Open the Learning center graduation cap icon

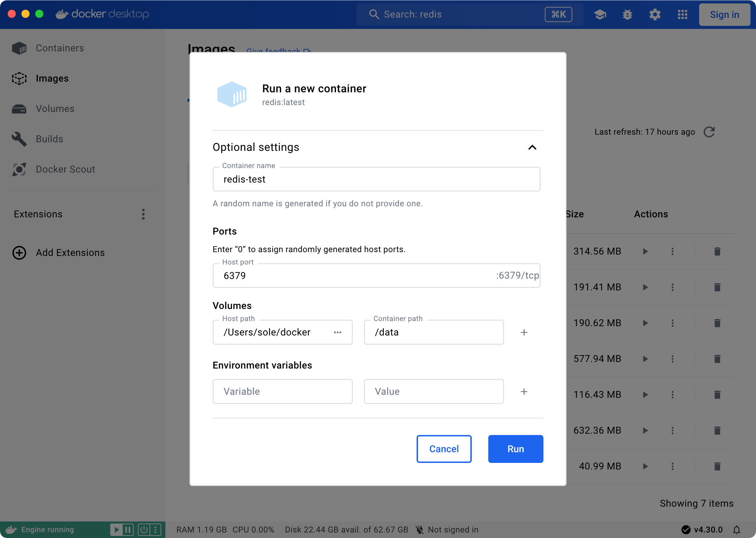point(600,14)
